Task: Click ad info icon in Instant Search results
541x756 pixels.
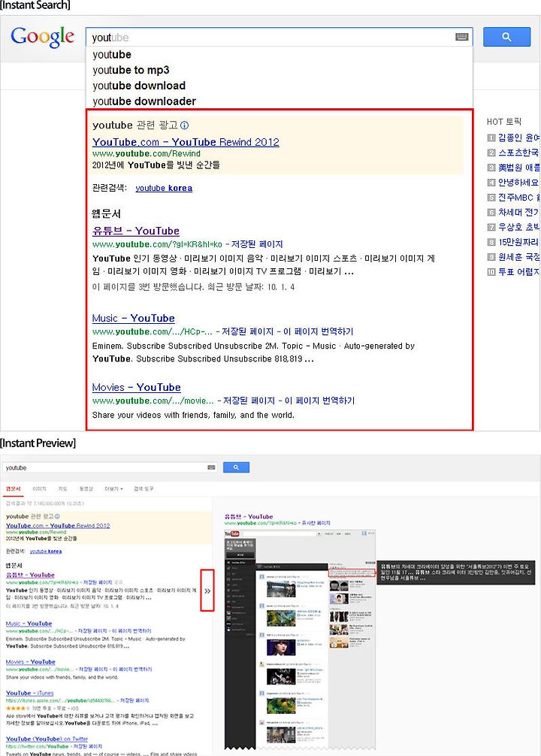Action: pos(184,125)
